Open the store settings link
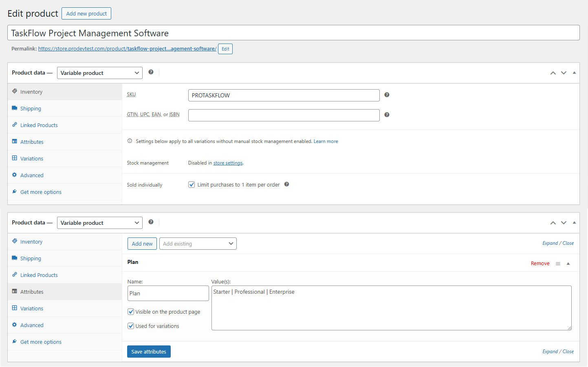This screenshot has height=367, width=588. click(x=228, y=163)
